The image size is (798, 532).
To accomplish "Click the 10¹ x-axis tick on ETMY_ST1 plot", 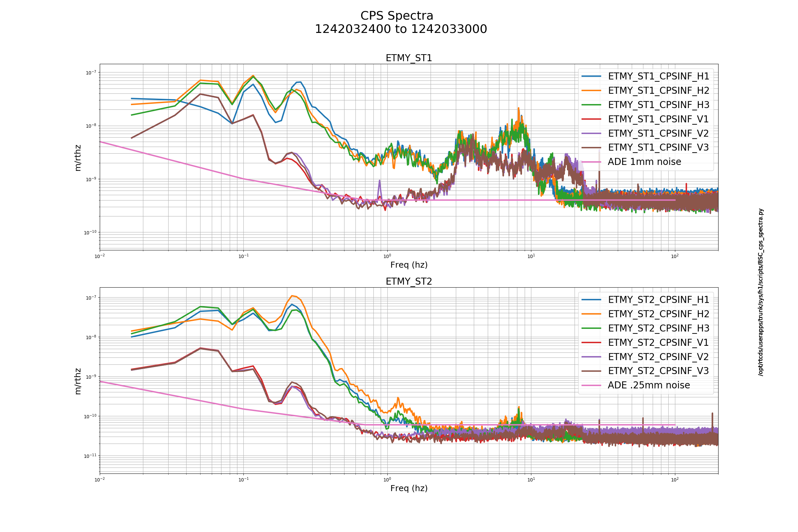I will pyautogui.click(x=531, y=256).
